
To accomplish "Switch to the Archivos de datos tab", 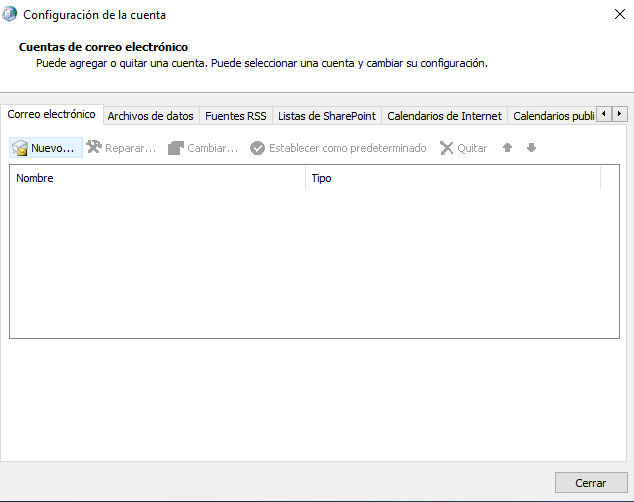I will 150,116.
